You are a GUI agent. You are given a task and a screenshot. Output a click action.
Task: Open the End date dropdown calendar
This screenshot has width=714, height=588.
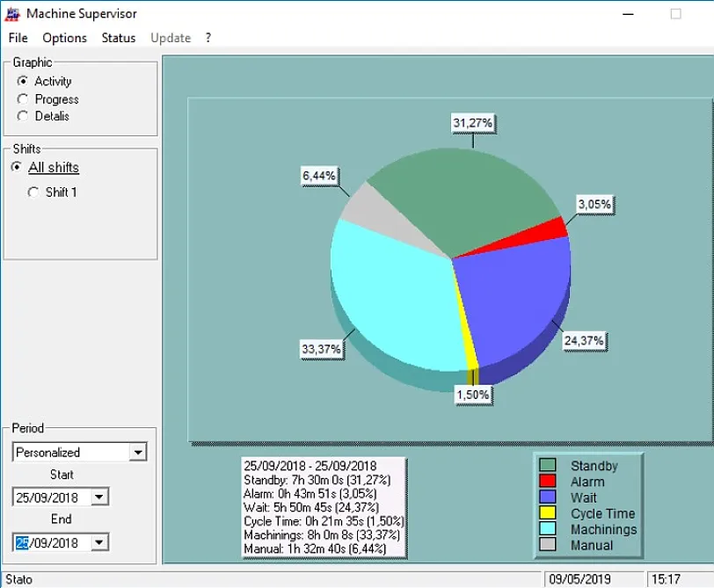[98, 543]
